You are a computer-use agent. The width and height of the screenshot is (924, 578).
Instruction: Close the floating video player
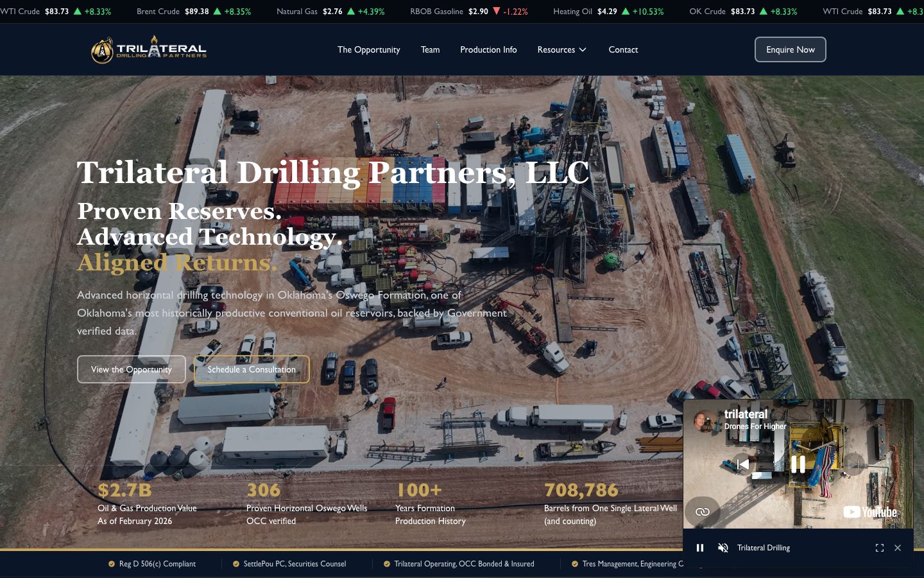click(x=898, y=548)
